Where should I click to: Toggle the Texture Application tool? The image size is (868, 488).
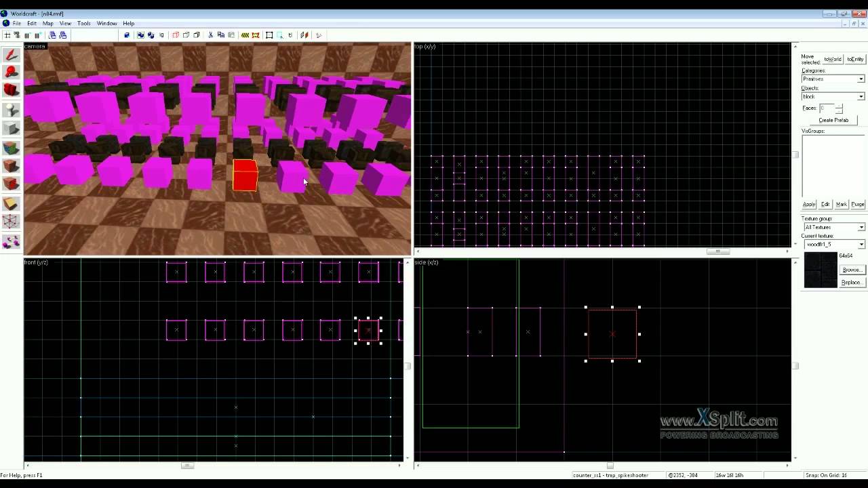[x=11, y=148]
